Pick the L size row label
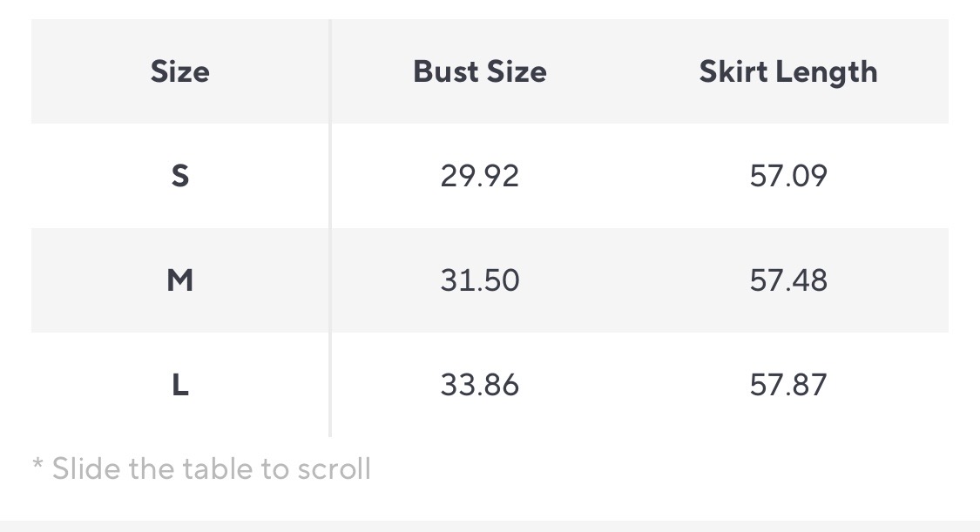 coord(179,385)
